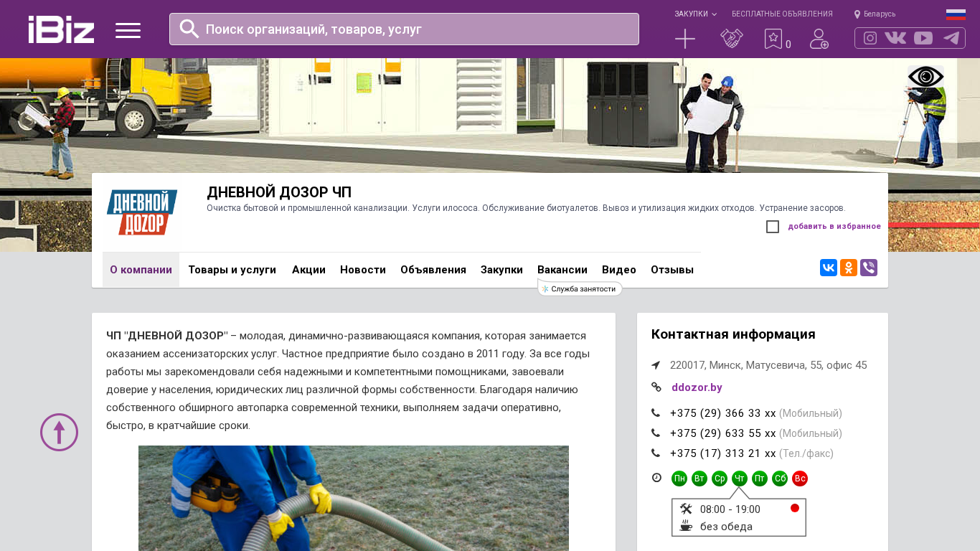Screen dimensions: 980x551
Task: Click the 'добавить в избранное' link
Action: pyautogui.click(x=834, y=227)
